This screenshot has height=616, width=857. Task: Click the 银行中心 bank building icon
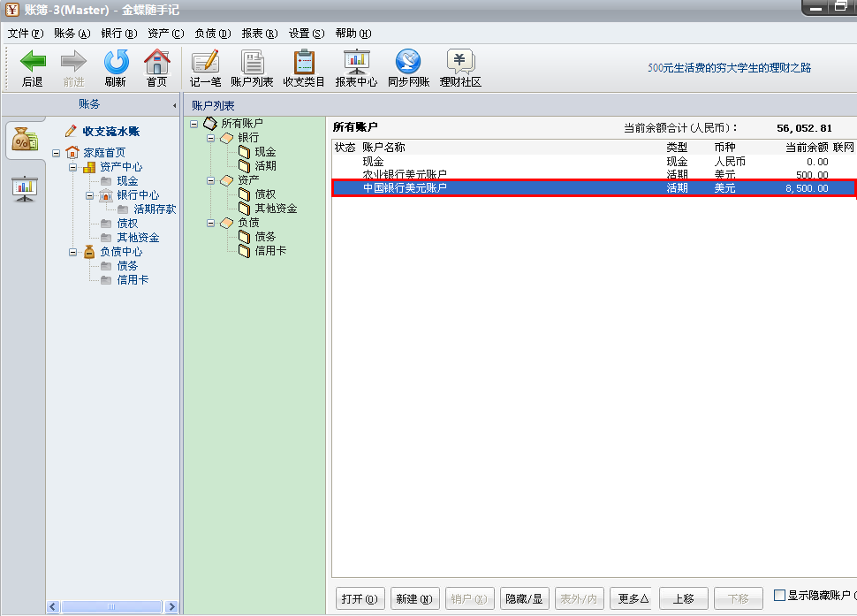pyautogui.click(x=106, y=195)
